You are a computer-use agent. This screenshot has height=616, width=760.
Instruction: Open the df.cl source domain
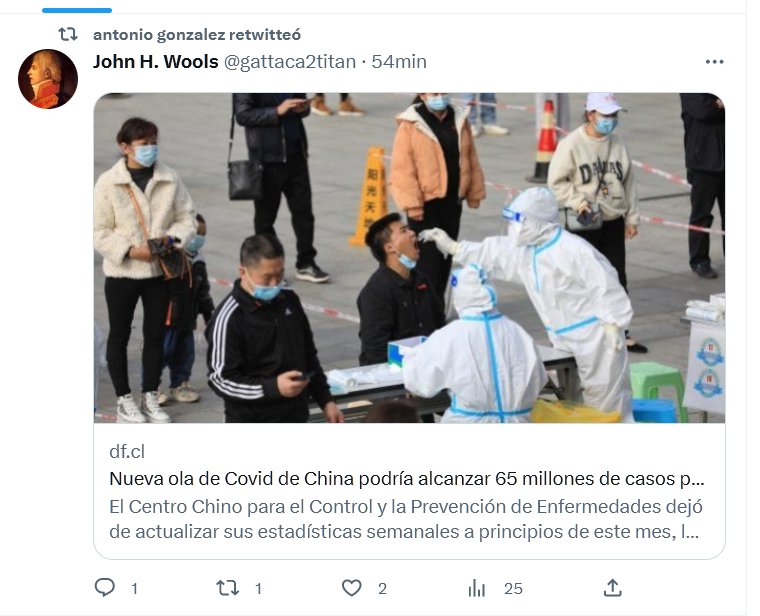point(127,451)
